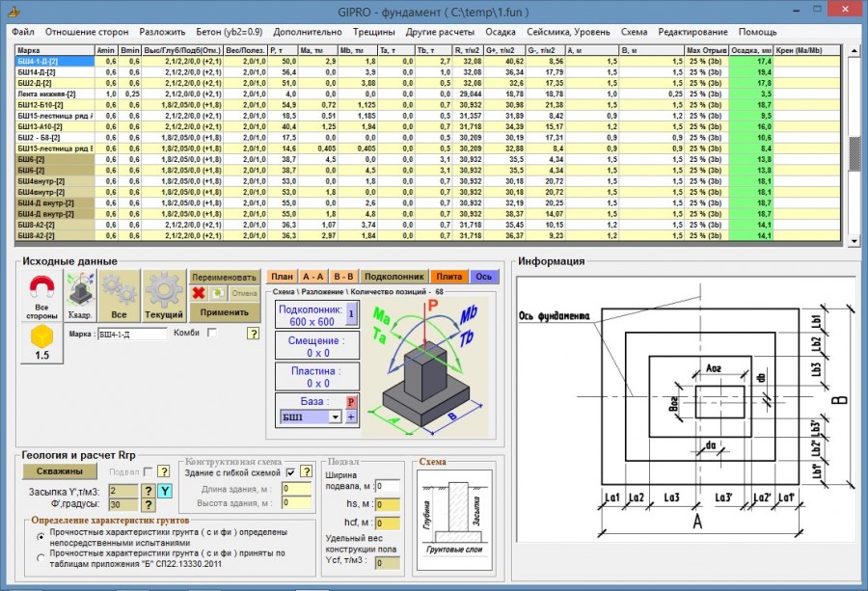Click the double-gear 'Все' icon
Screen dimensions: 868x591
119,296
